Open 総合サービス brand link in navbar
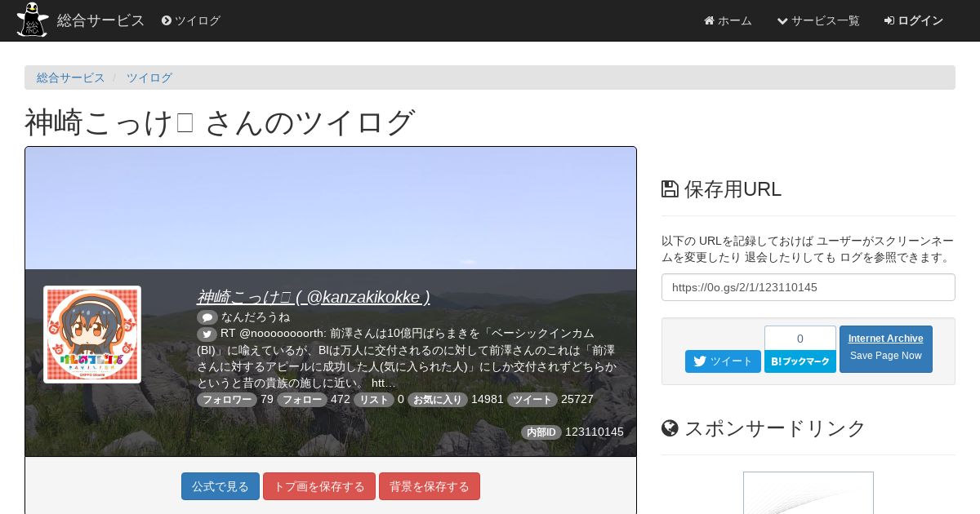The width and height of the screenshot is (980, 514). click(100, 20)
